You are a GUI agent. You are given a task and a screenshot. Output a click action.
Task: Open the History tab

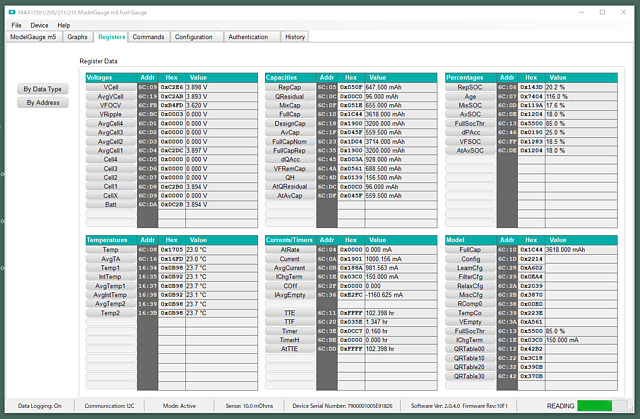295,37
